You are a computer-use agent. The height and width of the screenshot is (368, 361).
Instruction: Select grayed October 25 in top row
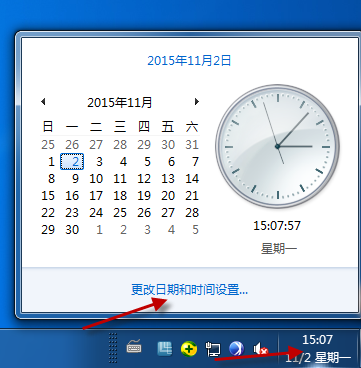[x=48, y=145]
